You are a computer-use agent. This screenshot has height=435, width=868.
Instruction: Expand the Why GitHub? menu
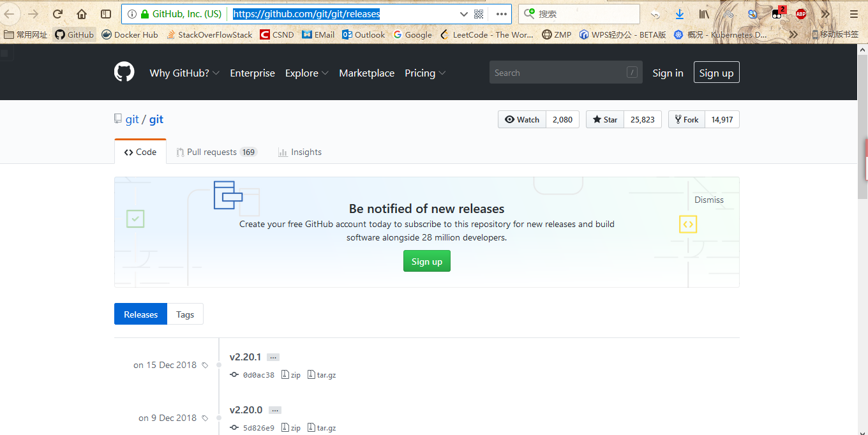(184, 73)
